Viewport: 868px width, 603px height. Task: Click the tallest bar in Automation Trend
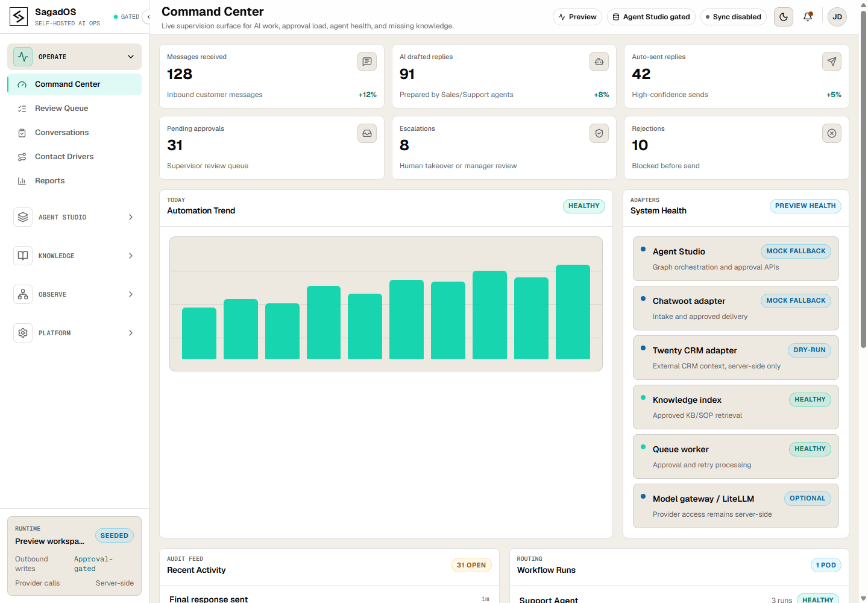coord(573,312)
